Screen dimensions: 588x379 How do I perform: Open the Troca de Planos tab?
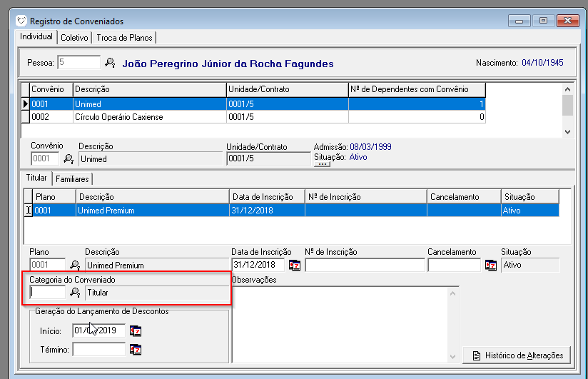125,38
